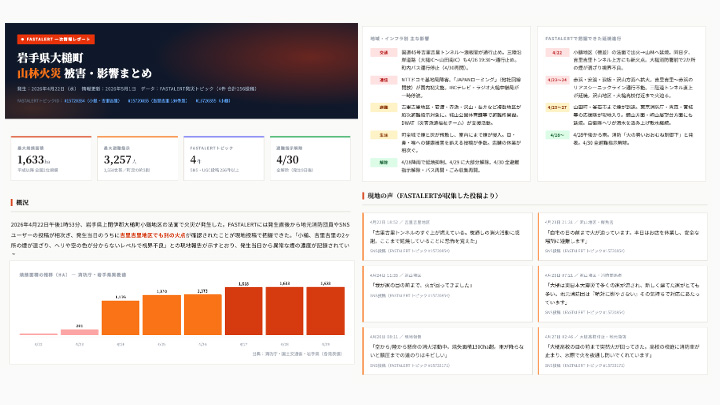Select the FASTALERTトピック 4件 stat card
This screenshot has width=720, height=405.
click(x=224, y=158)
